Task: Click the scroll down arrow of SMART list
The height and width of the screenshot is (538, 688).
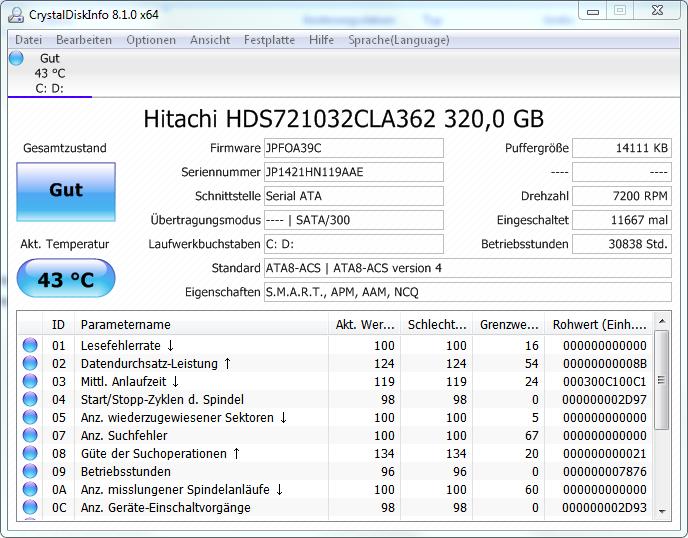Action: (662, 511)
